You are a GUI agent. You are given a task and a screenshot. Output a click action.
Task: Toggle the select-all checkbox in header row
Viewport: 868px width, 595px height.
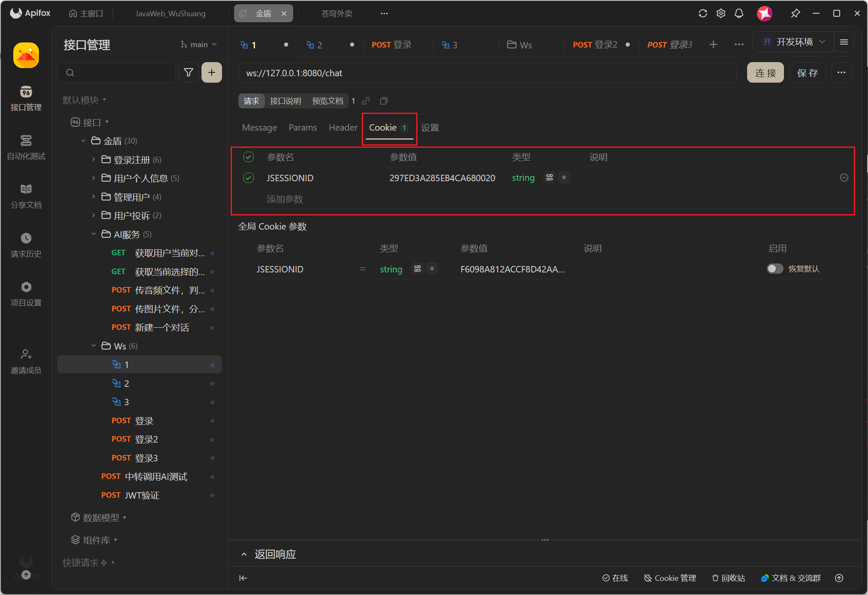[249, 157]
